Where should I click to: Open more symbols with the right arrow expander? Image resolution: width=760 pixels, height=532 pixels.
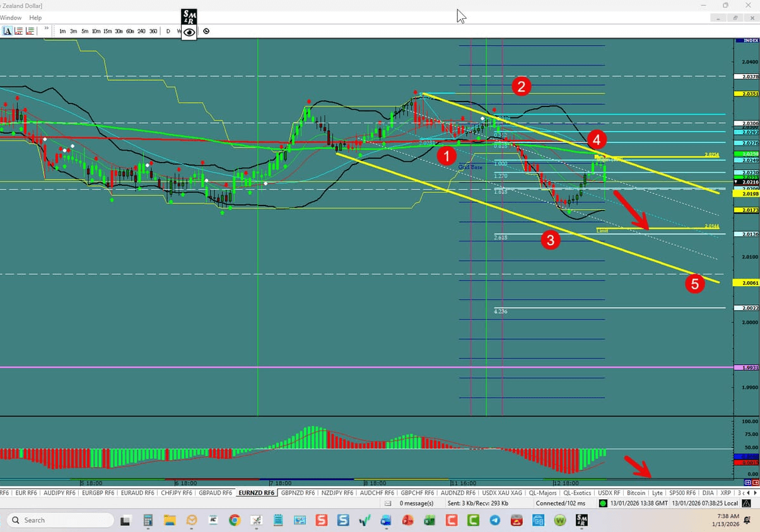[756, 492]
